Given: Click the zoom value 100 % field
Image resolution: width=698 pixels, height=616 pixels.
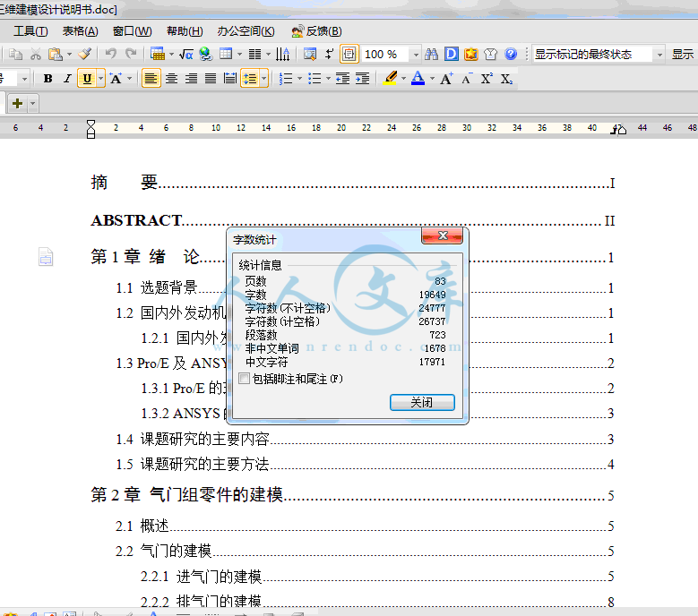Looking at the screenshot, I should coord(385,55).
